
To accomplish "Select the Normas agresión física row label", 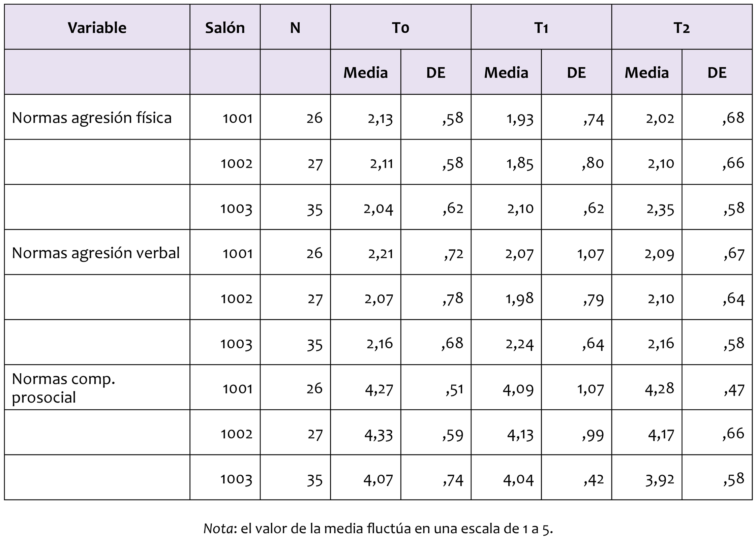I will tap(92, 118).
